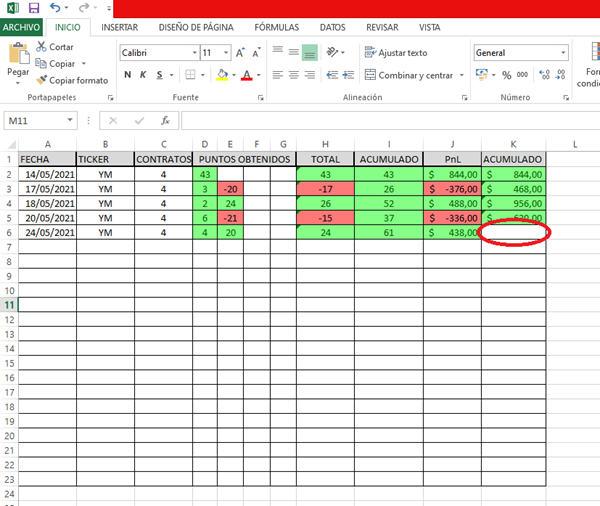Click the insert function fx icon
The image size is (600, 506).
click(x=165, y=121)
